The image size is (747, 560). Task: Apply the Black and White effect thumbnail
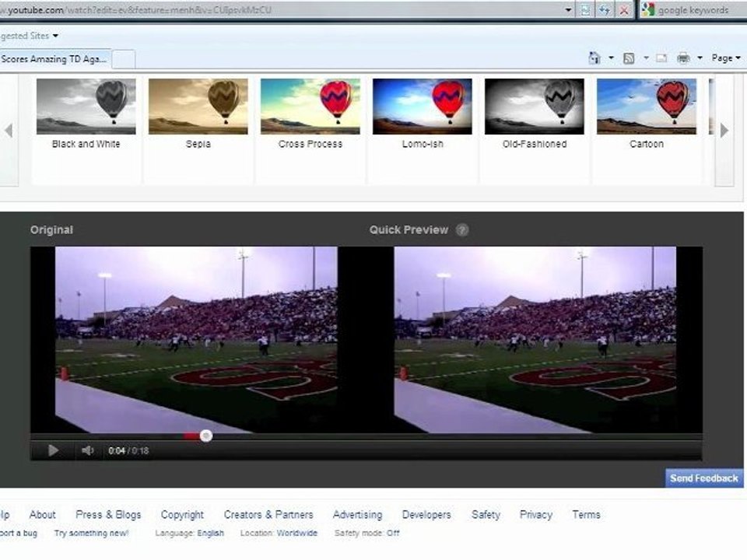(x=86, y=107)
